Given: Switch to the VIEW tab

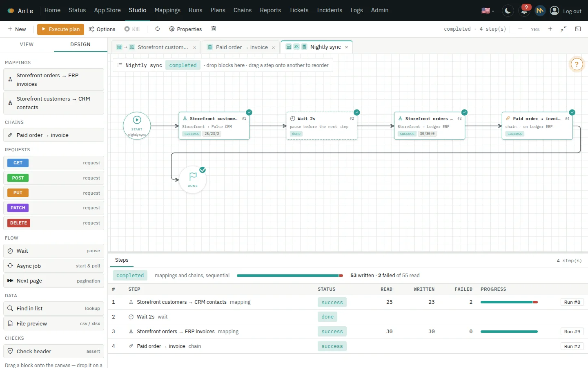Looking at the screenshot, I should coord(27,45).
